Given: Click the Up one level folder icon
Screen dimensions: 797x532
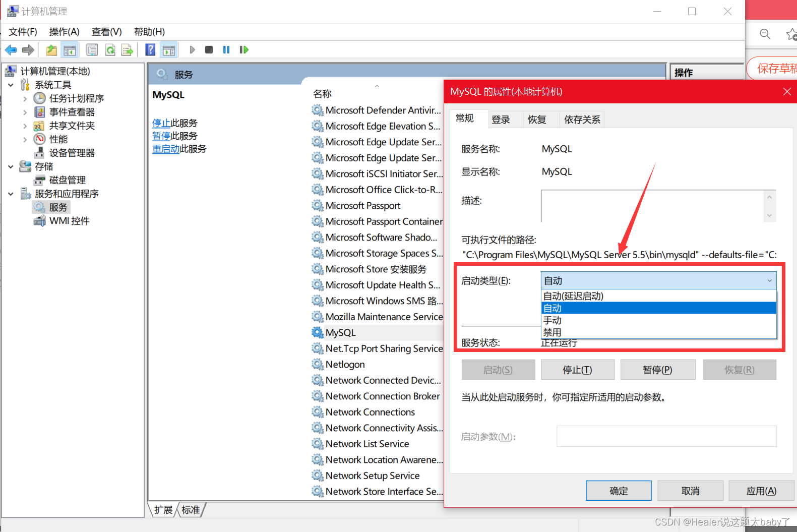Looking at the screenshot, I should [51, 50].
